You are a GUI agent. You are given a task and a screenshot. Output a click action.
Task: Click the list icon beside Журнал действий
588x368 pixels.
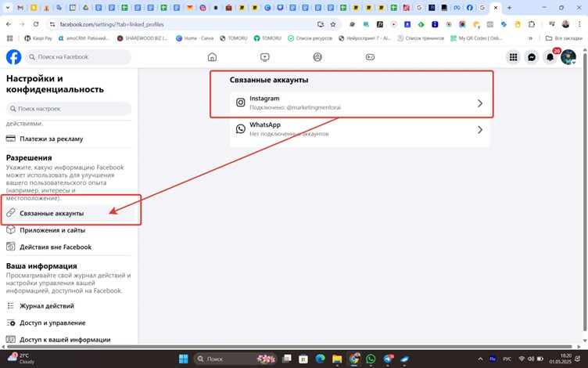pyautogui.click(x=11, y=305)
